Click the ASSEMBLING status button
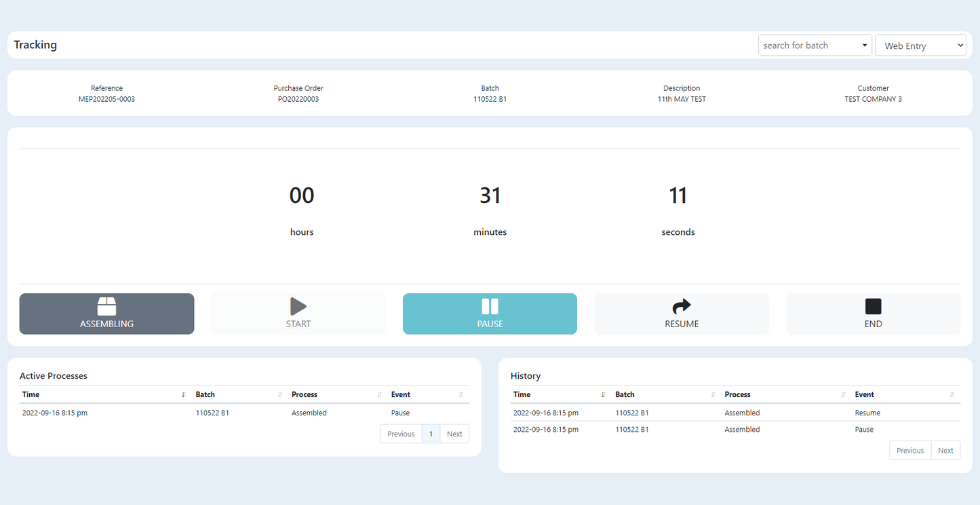 tap(106, 314)
